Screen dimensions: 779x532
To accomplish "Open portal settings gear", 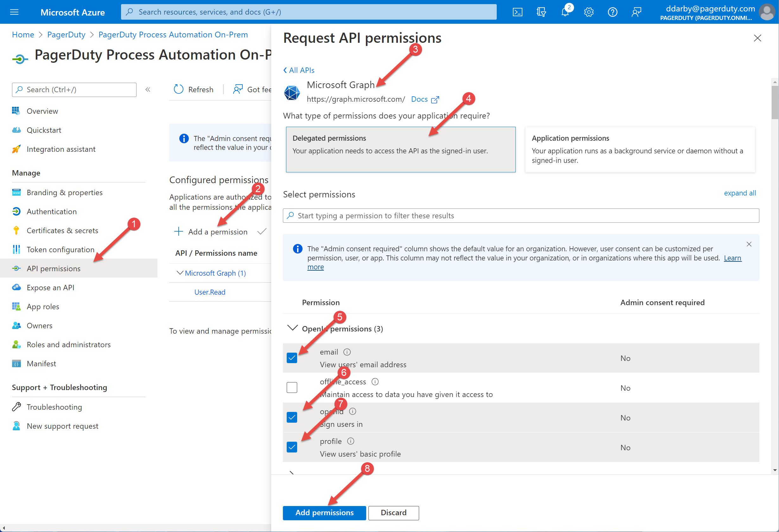I will 589,12.
